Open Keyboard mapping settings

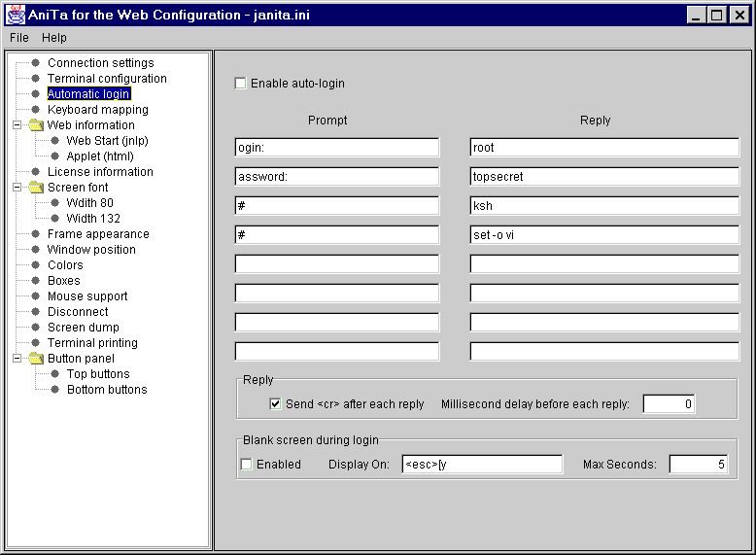(97, 110)
